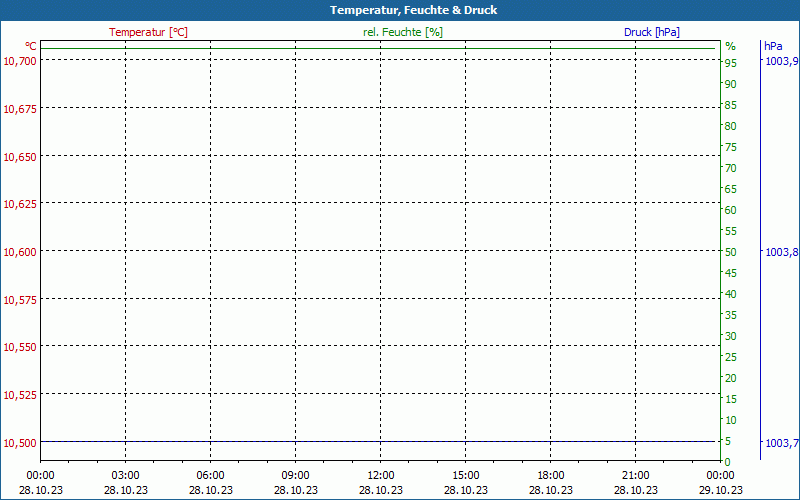800x500 pixels.
Task: Click the 10,600 temperature axis value
Action: [x=20, y=252]
